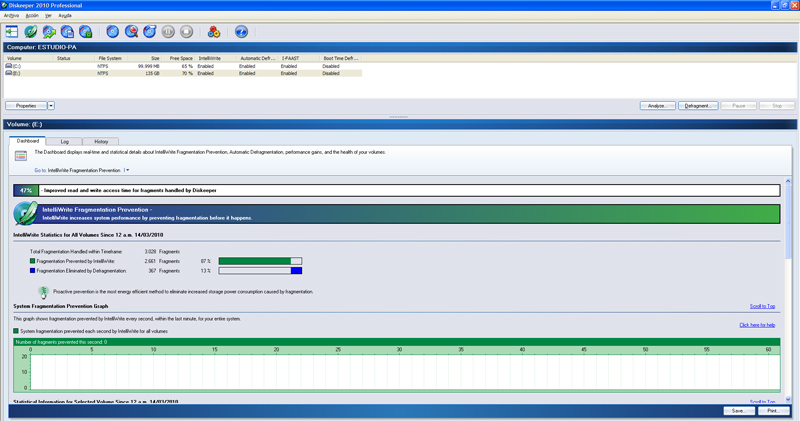This screenshot has width=800, height=421.
Task: Click the dashboard scrollbar down arrow
Action: (x=788, y=400)
